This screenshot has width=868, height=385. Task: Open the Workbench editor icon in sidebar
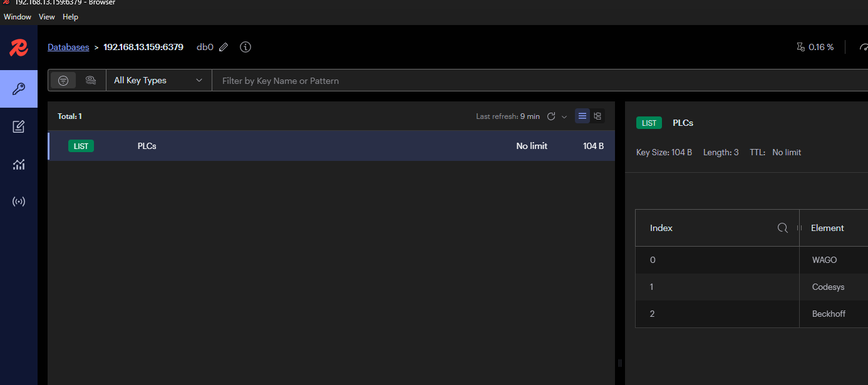click(19, 127)
